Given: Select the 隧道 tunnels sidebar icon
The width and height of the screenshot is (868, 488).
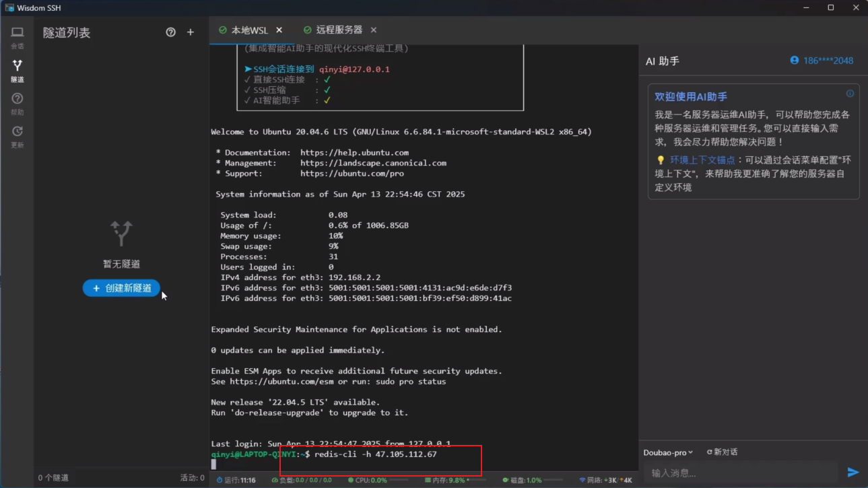Looking at the screenshot, I should point(18,65).
